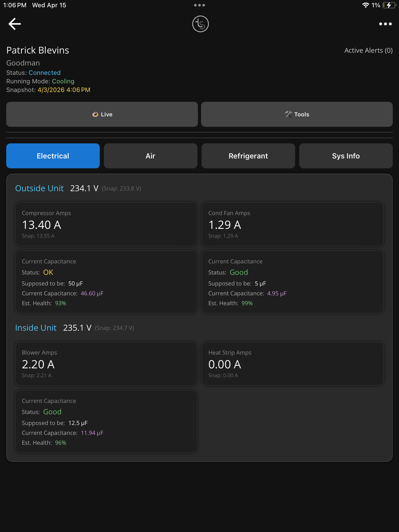Tap the OK capacitance status
The image size is (399, 532).
click(x=48, y=272)
